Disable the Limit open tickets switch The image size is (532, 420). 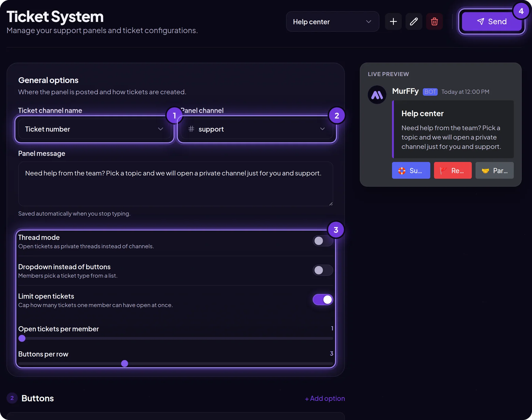click(323, 300)
